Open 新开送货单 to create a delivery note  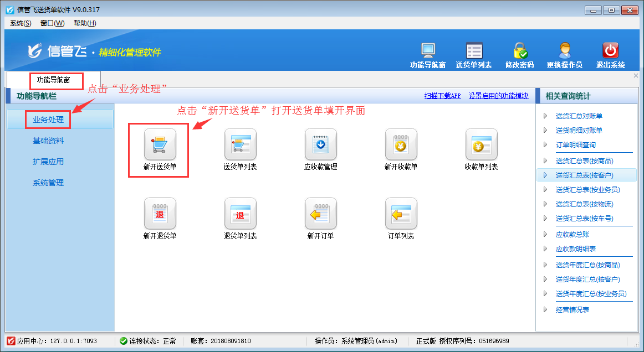coord(161,149)
